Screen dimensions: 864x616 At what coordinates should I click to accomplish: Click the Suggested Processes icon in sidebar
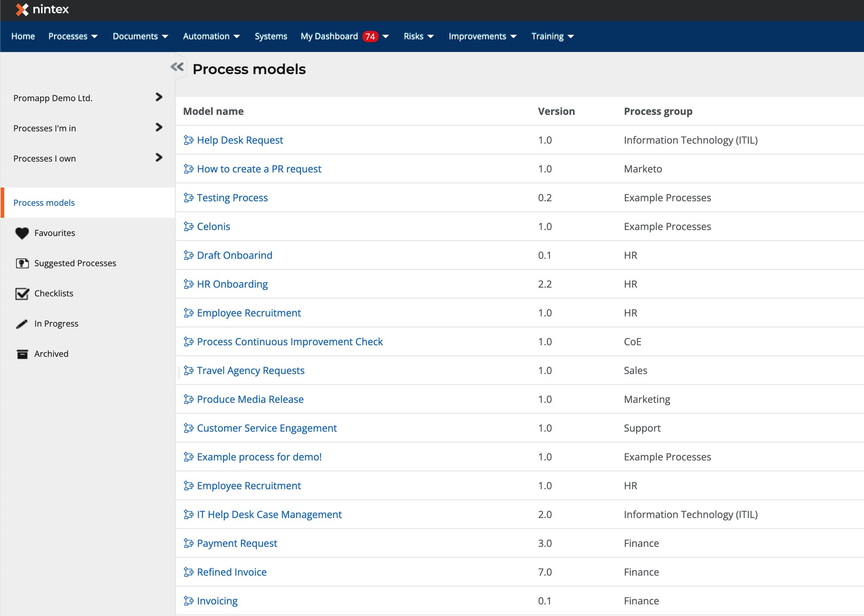click(x=22, y=263)
